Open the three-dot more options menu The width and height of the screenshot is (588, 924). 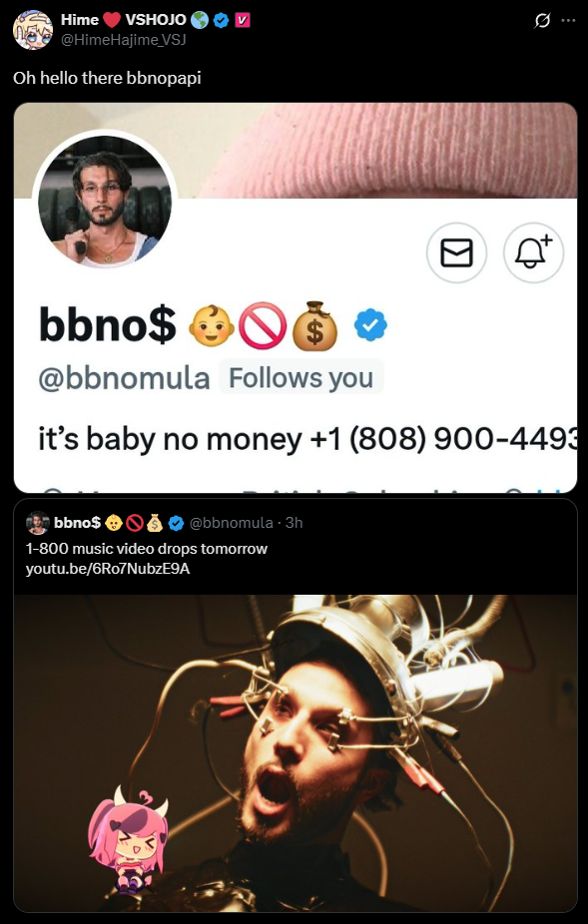click(x=568, y=21)
